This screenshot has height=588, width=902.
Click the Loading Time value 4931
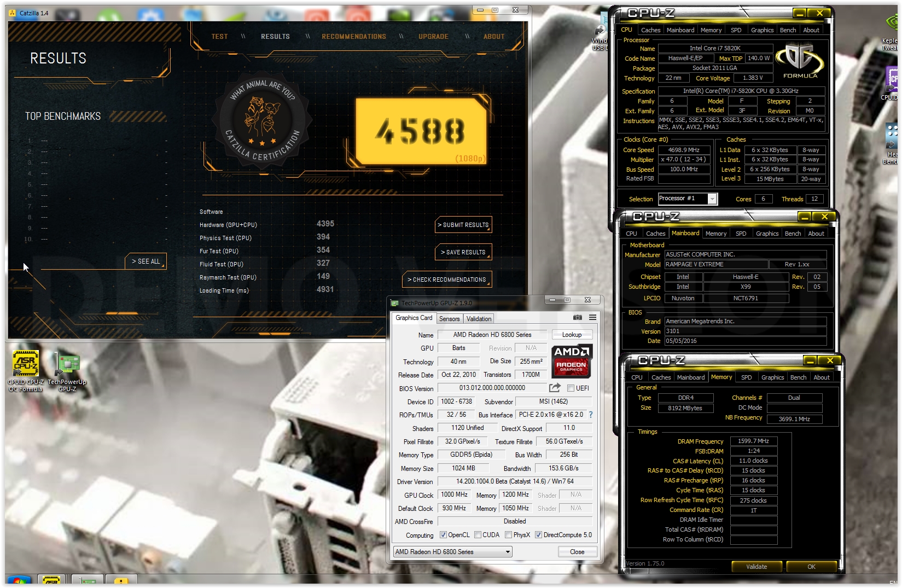pos(325,289)
